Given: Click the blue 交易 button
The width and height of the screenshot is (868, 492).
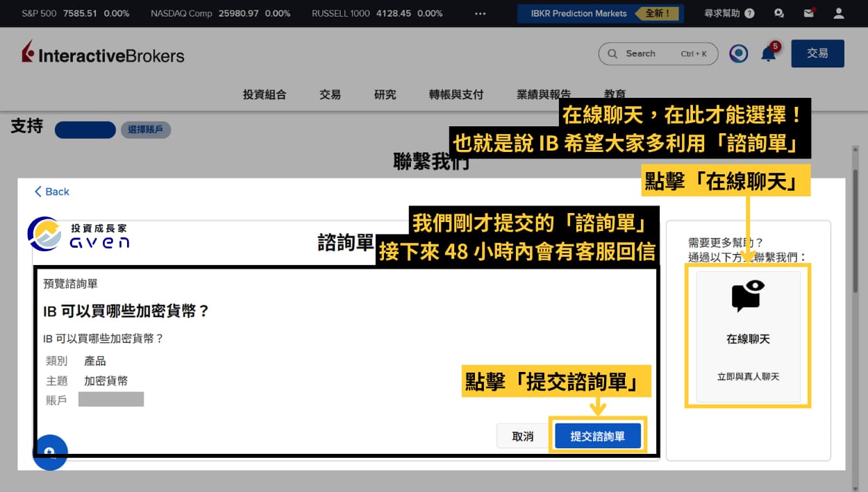Looking at the screenshot, I should point(817,53).
